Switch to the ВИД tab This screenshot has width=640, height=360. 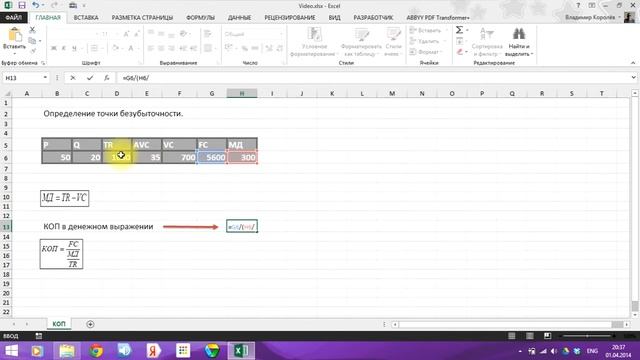tap(334, 18)
